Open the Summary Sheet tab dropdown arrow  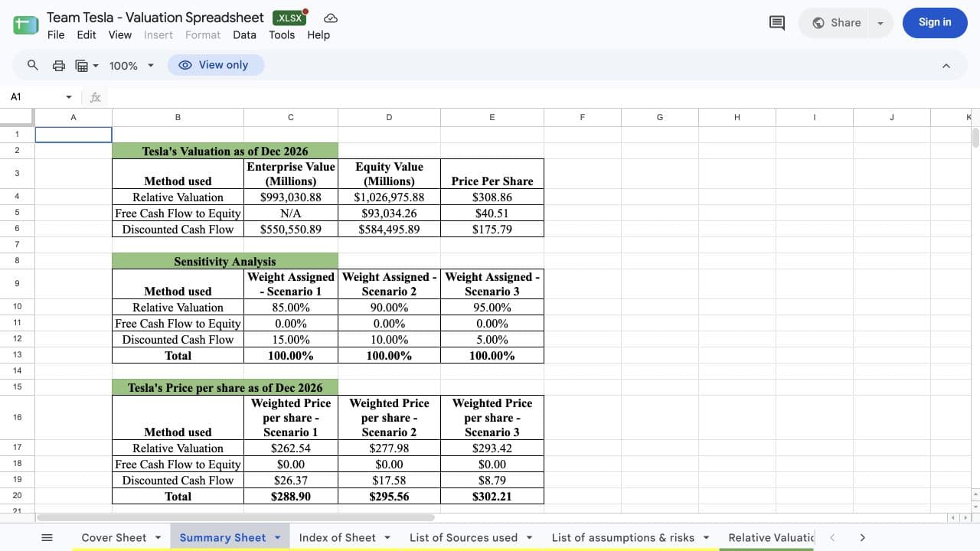(277, 537)
